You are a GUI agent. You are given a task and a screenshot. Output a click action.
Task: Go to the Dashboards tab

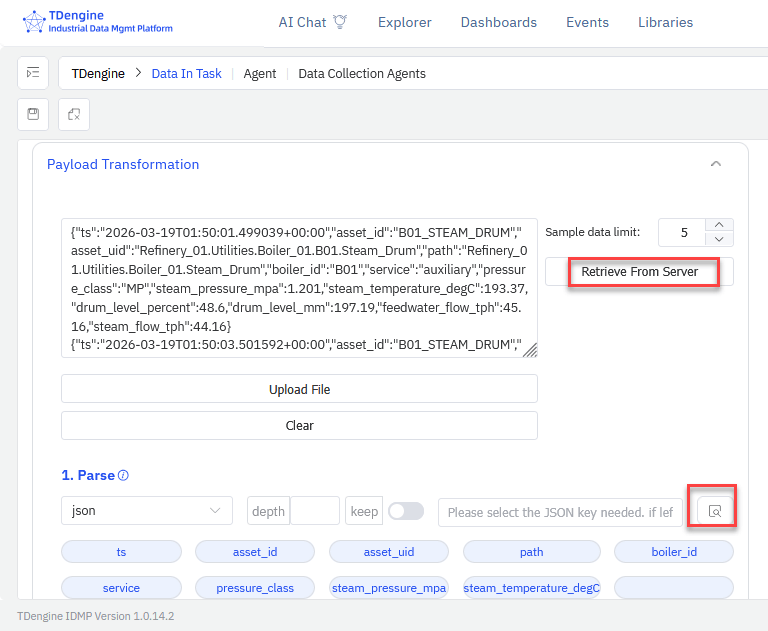click(498, 22)
